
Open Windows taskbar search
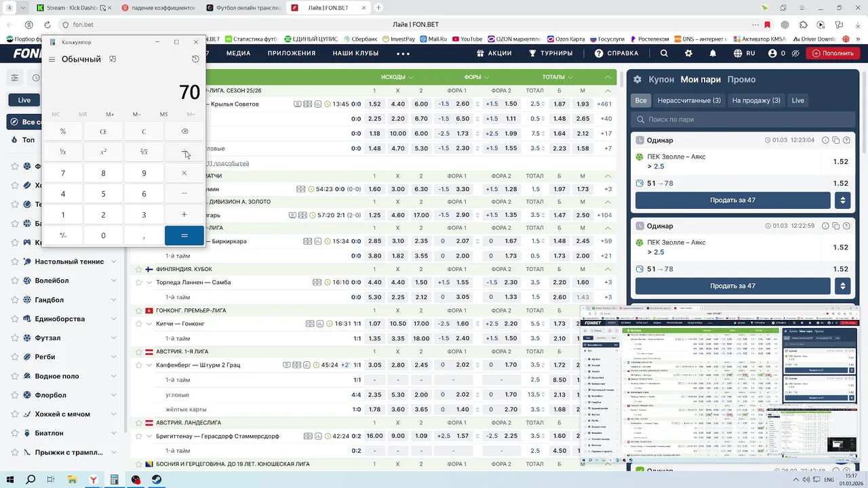(x=31, y=480)
